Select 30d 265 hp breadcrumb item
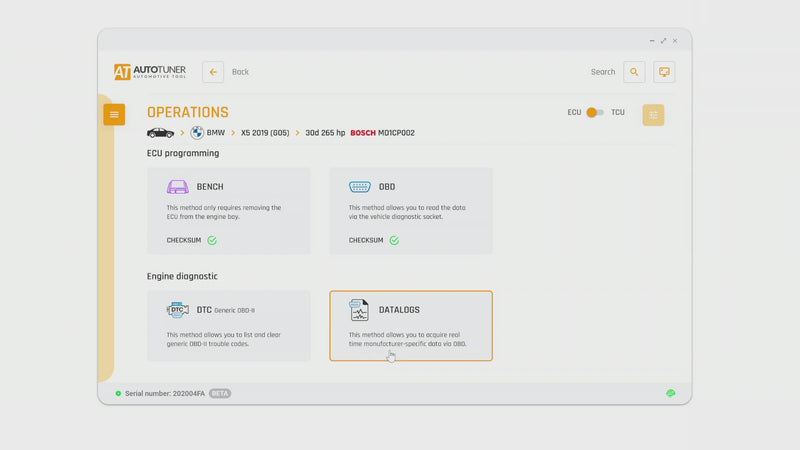This screenshot has width=800, height=450. 325,133
